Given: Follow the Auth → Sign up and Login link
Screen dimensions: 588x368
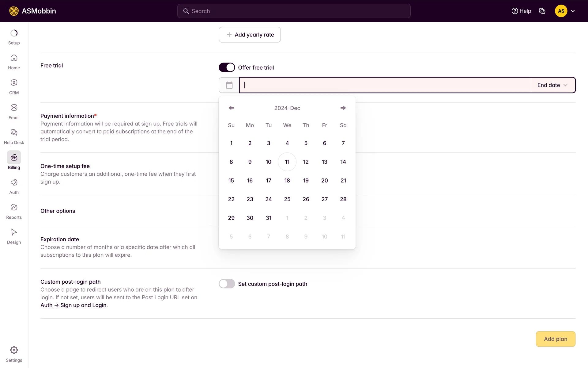Looking at the screenshot, I should pos(73,305).
